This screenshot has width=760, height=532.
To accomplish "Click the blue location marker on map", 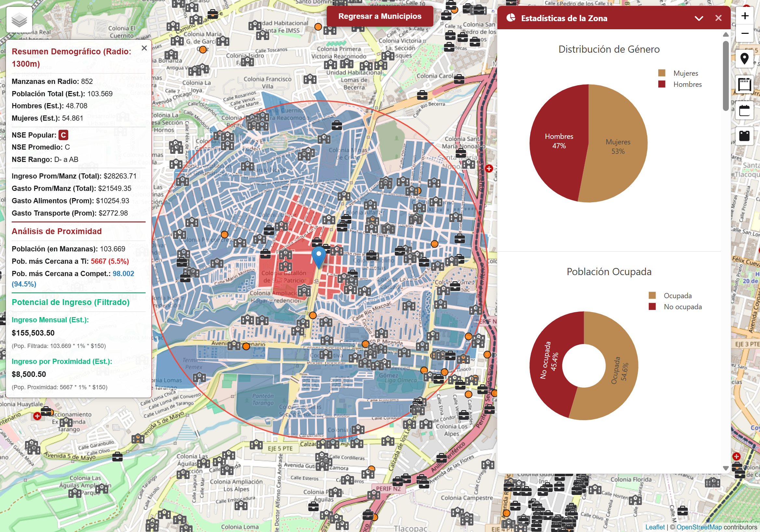I will [319, 256].
